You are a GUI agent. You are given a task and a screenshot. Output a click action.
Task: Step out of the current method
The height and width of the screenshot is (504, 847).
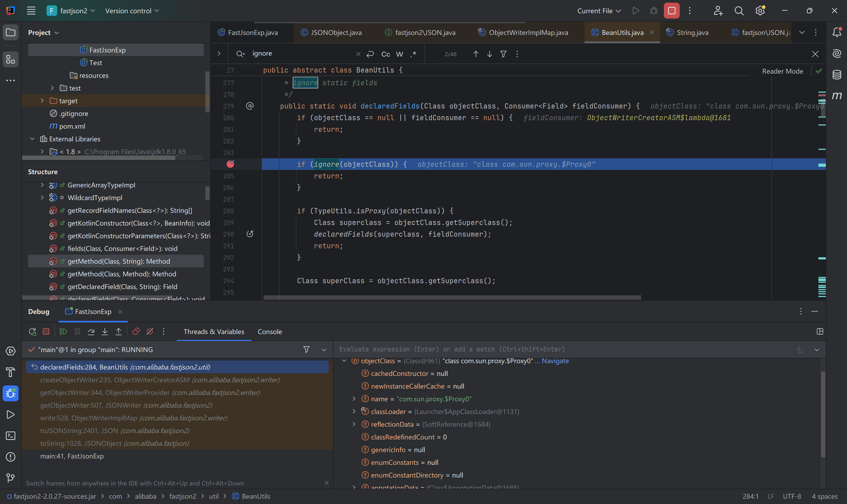pyautogui.click(x=119, y=332)
